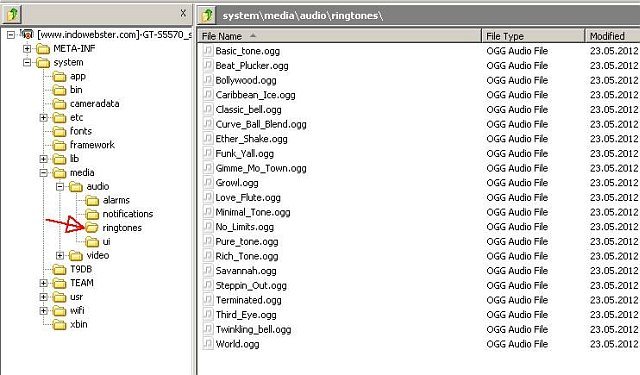
Task: Select file name World.ogg
Action: (237, 344)
